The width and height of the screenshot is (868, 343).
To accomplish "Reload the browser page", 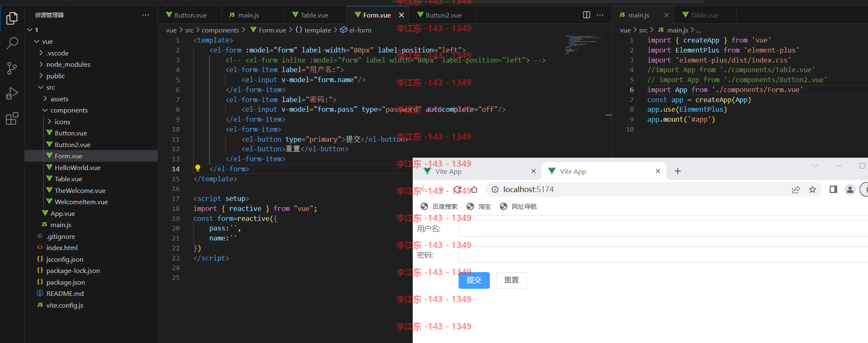I will [458, 190].
